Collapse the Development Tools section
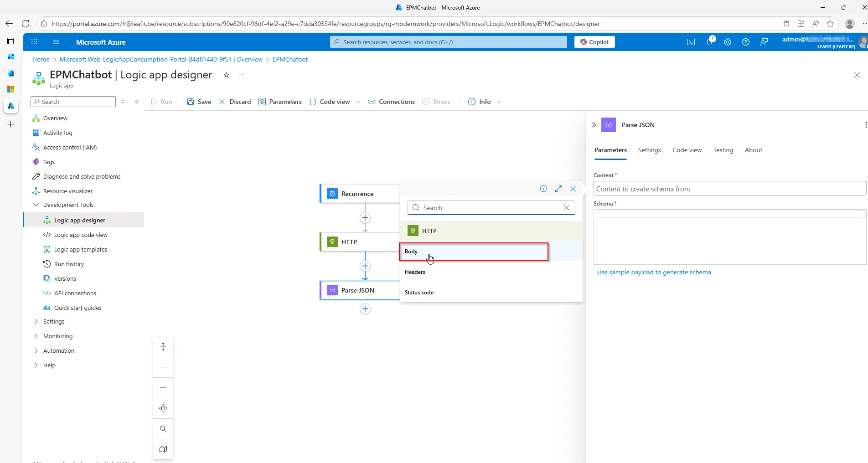 36,205
